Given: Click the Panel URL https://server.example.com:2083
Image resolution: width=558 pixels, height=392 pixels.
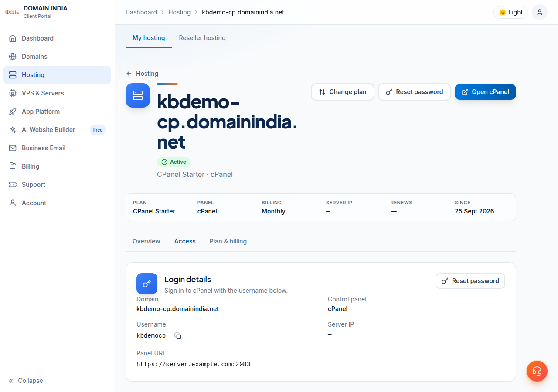Looking at the screenshot, I should click(x=194, y=364).
